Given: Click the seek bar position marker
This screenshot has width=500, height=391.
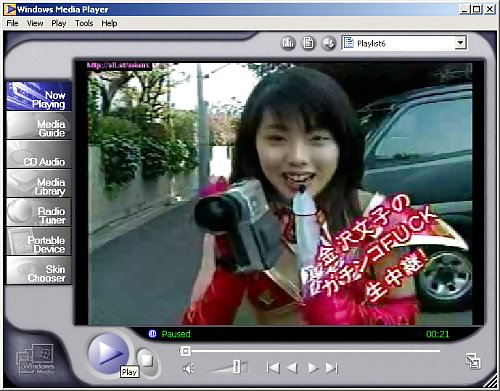Looking at the screenshot, I should click(x=186, y=351).
